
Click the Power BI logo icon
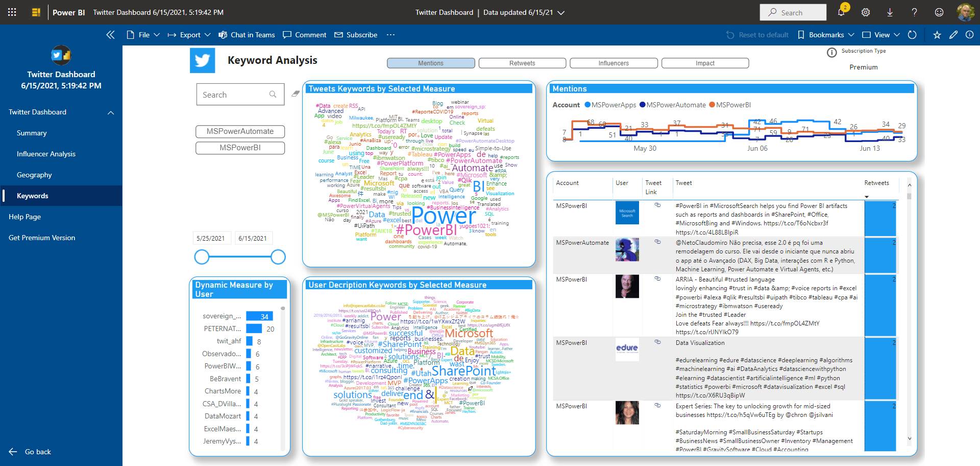36,12
